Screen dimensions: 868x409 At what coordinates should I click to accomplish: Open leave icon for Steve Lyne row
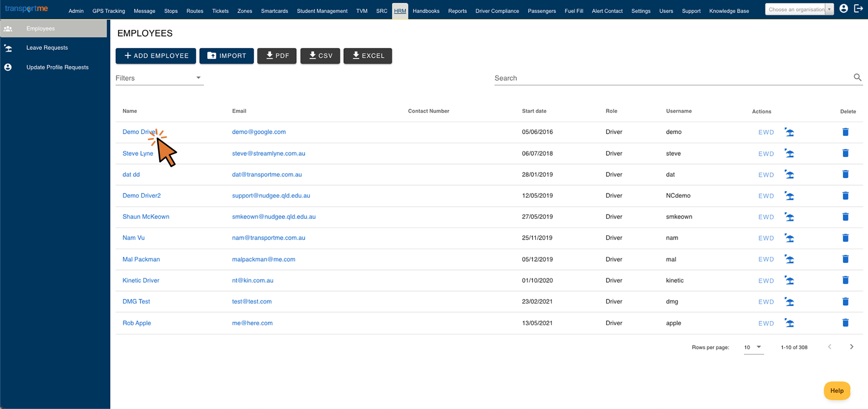point(789,154)
